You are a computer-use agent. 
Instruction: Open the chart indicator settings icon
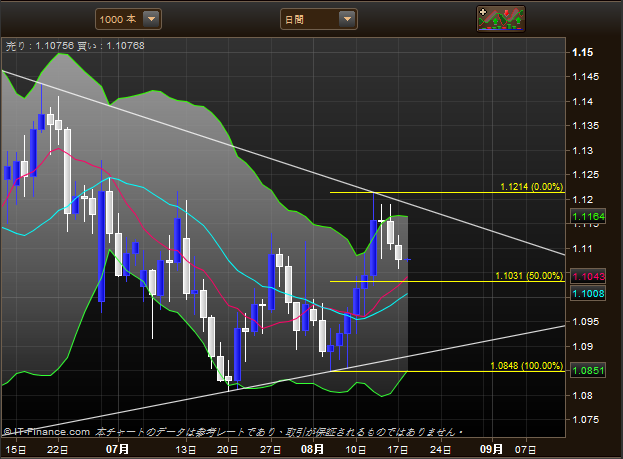coord(501,19)
